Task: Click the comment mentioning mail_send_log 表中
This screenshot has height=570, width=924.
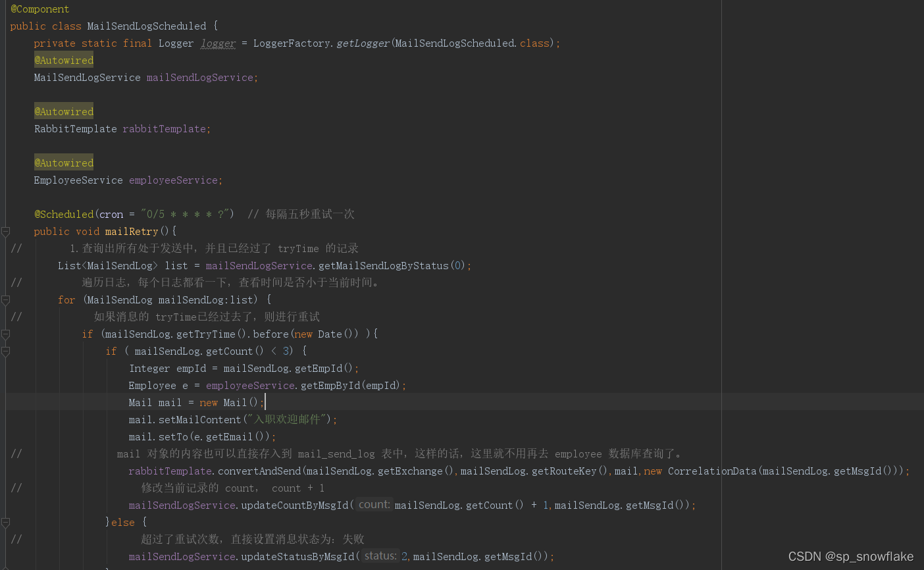Action: pos(402,454)
